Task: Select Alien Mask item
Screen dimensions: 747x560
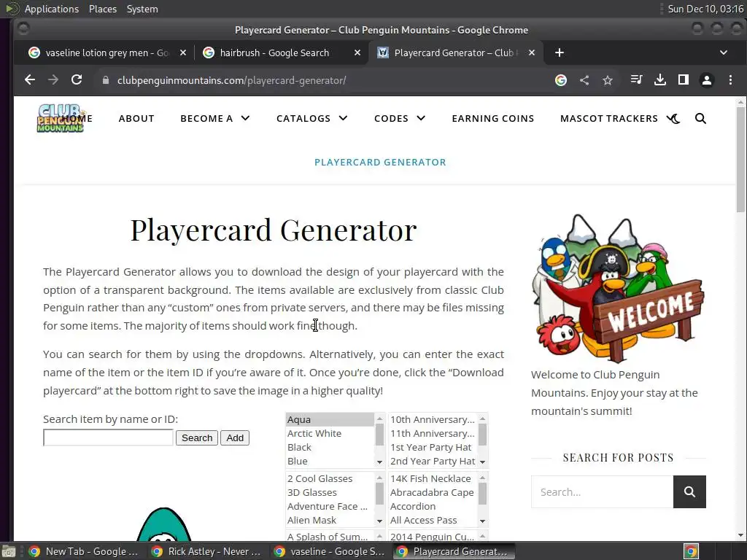Action: [330, 520]
